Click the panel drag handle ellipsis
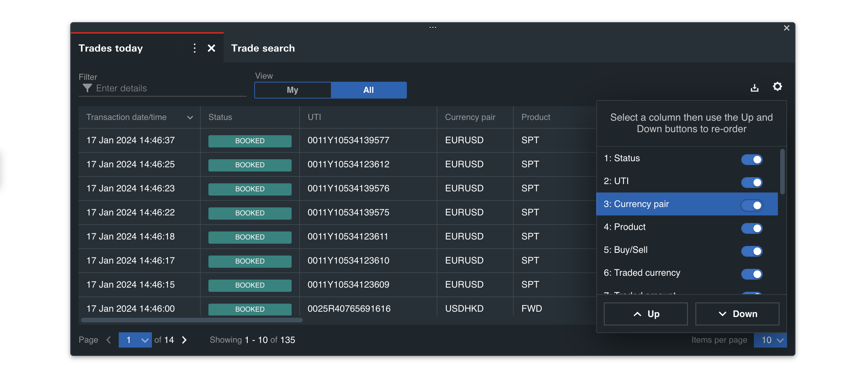This screenshot has height=385, width=868. 432,27
